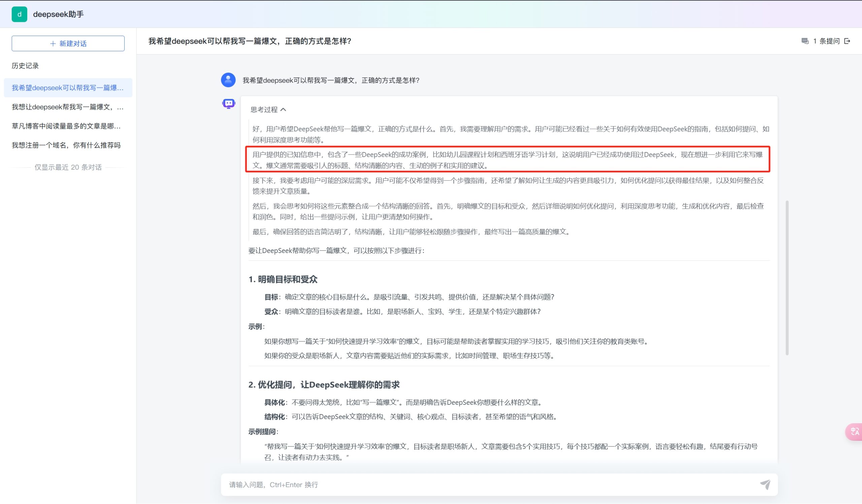Open history item 我想注册一个域名，你有什么推荐吗
The width and height of the screenshot is (862, 504).
[68, 145]
